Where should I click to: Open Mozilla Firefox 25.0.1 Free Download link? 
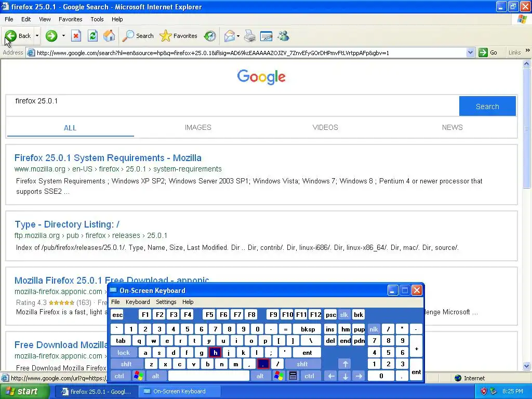pos(112,280)
